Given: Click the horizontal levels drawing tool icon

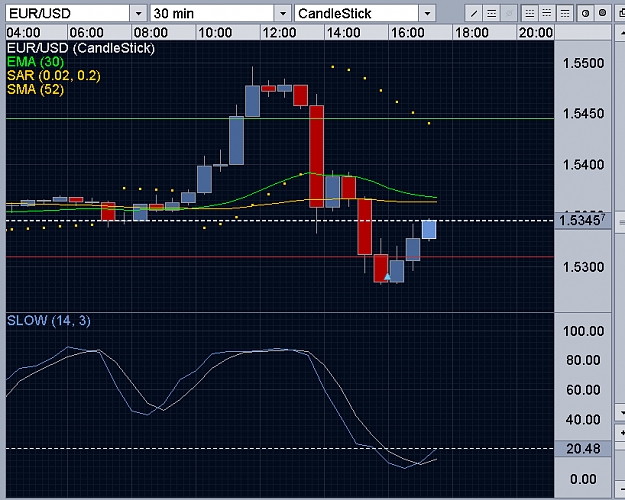Looking at the screenshot, I should (491, 14).
